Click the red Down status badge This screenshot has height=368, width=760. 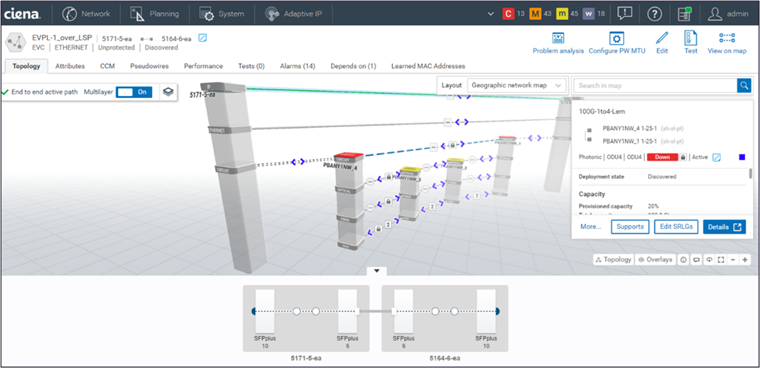tap(662, 157)
